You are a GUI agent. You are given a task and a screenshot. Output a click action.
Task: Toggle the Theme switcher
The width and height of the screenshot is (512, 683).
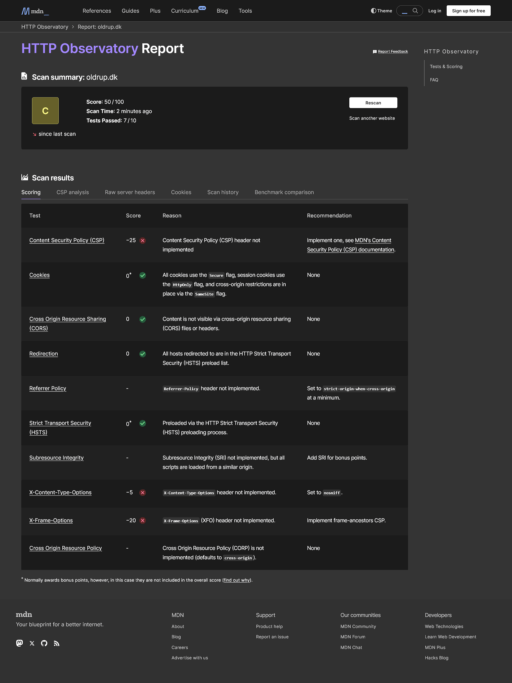click(x=381, y=11)
